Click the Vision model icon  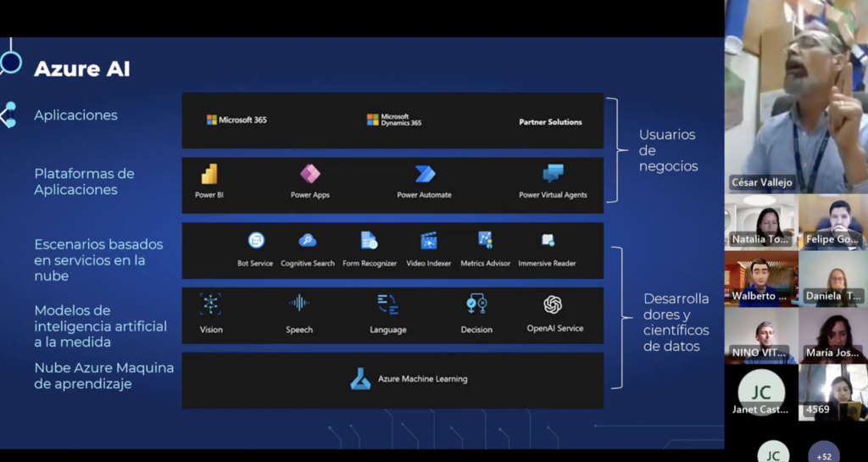(210, 304)
